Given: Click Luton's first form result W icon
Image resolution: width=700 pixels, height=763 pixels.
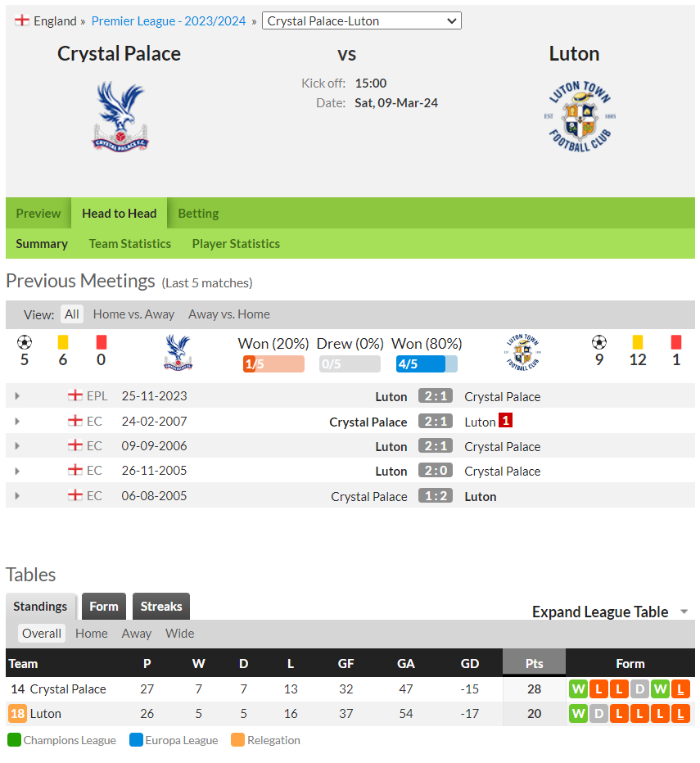Looking at the screenshot, I should 578,714.
